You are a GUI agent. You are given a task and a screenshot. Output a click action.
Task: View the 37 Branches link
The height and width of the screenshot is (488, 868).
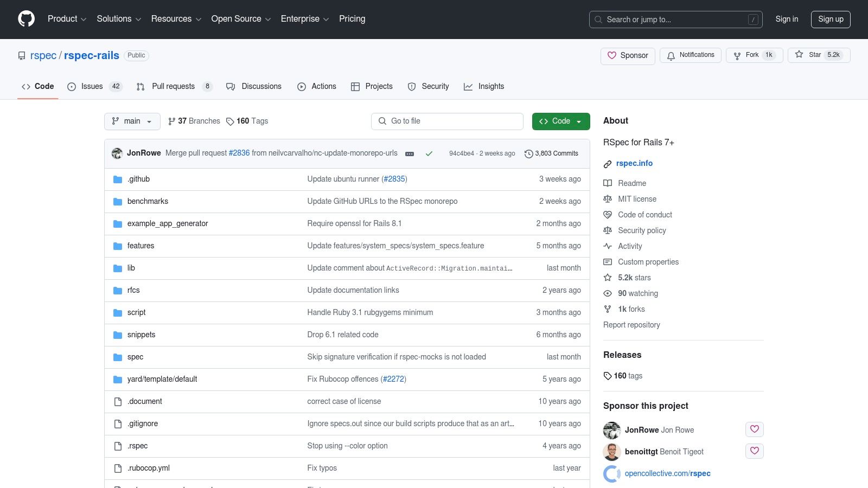click(194, 121)
